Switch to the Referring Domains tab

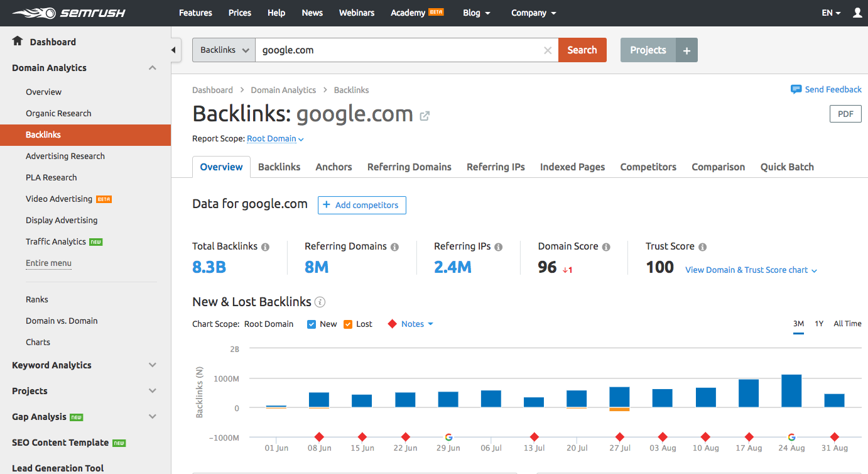point(410,167)
